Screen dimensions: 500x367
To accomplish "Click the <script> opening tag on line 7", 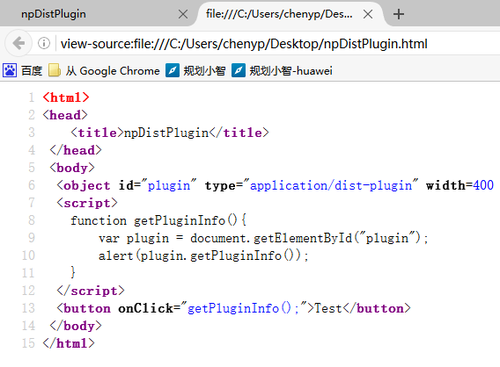I will [x=87, y=203].
